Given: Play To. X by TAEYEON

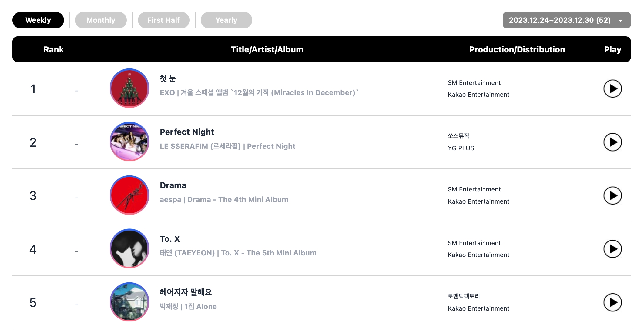Looking at the screenshot, I should coord(612,249).
